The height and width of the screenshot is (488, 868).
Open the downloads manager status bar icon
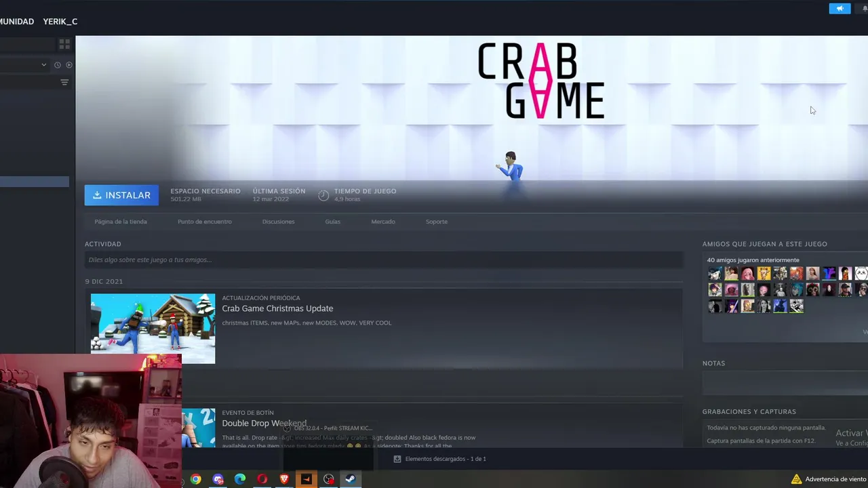pos(397,459)
